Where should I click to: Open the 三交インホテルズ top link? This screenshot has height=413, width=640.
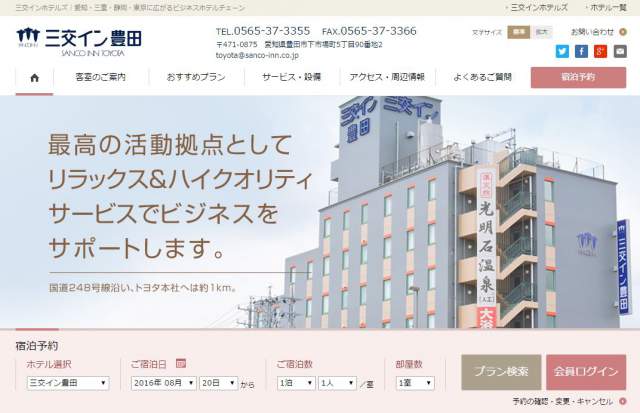[x=539, y=7]
